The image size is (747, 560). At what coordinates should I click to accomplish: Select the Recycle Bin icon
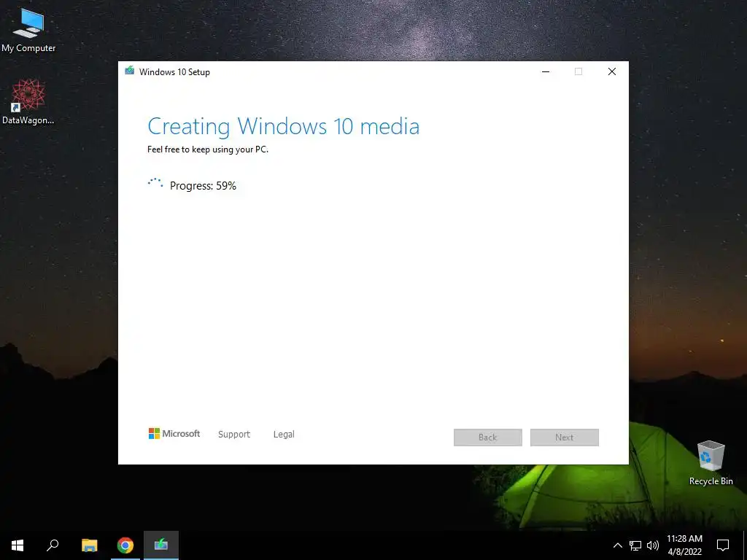[x=711, y=463]
